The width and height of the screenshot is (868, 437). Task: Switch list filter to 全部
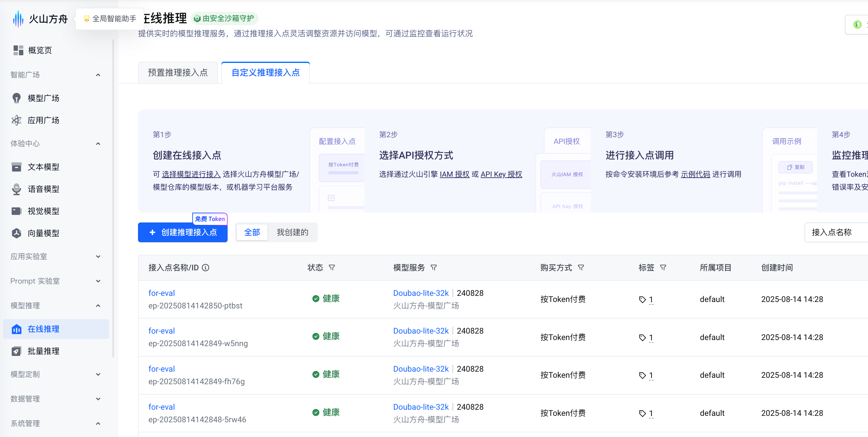click(252, 232)
